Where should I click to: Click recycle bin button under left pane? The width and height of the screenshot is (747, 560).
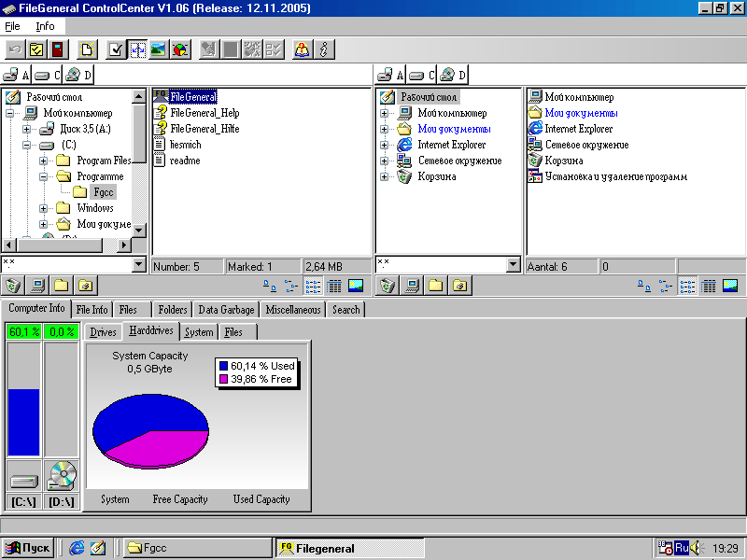[13, 286]
